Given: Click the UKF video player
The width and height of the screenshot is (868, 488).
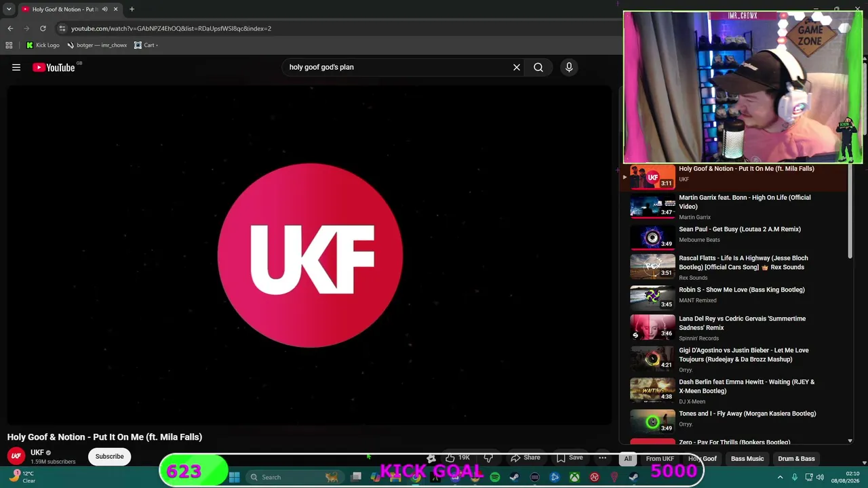Looking at the screenshot, I should pos(310,255).
